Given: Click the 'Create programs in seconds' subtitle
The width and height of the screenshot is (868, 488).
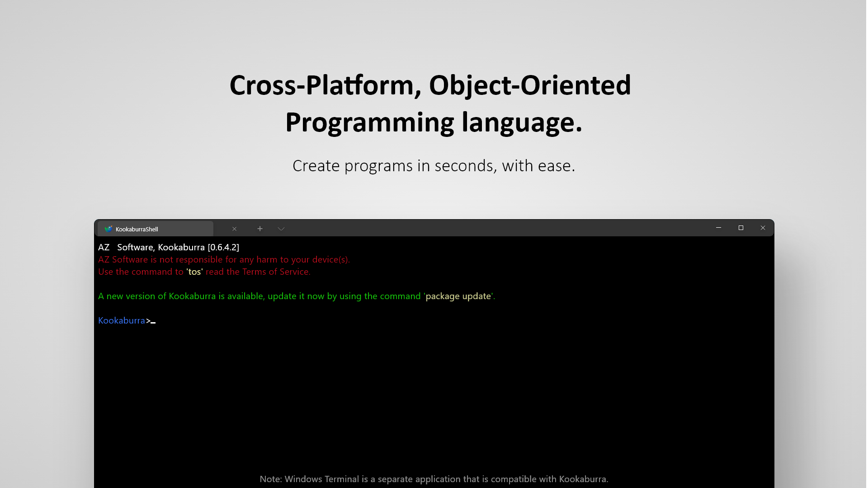Looking at the screenshot, I should 434,166.
